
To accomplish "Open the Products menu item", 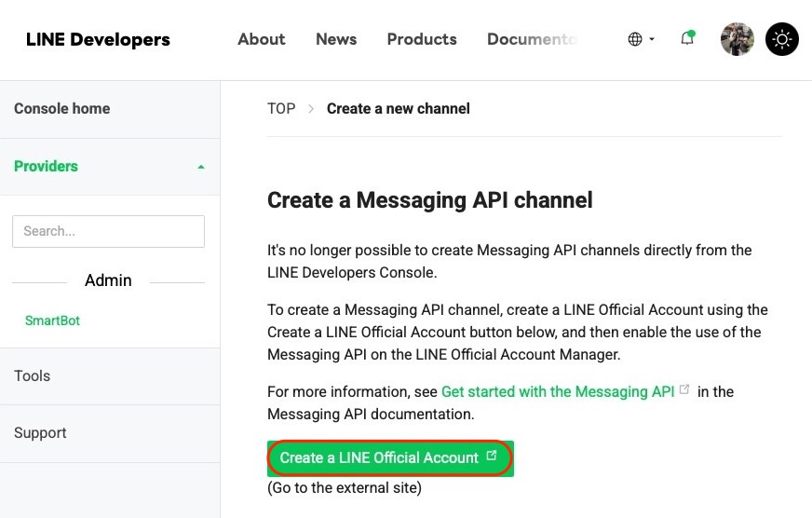I will coord(422,39).
